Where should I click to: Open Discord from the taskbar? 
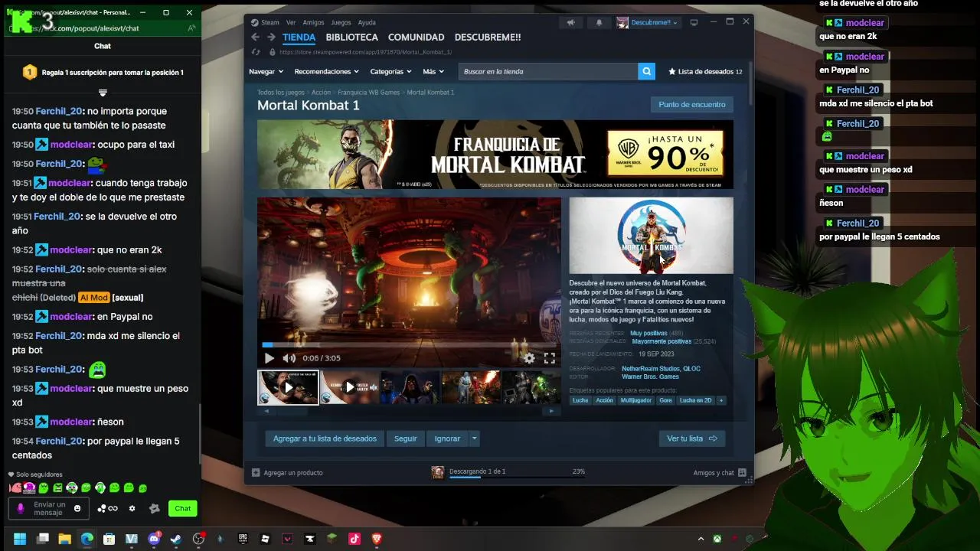154,539
